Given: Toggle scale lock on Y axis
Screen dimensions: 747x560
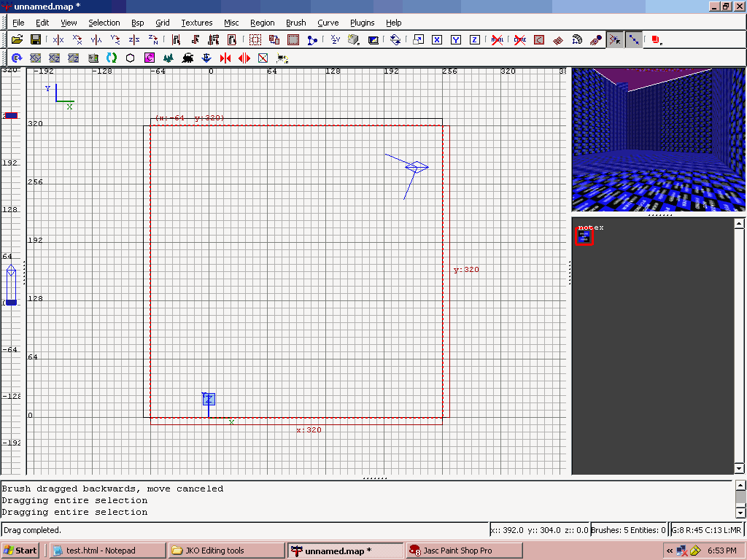Looking at the screenshot, I should pos(456,40).
